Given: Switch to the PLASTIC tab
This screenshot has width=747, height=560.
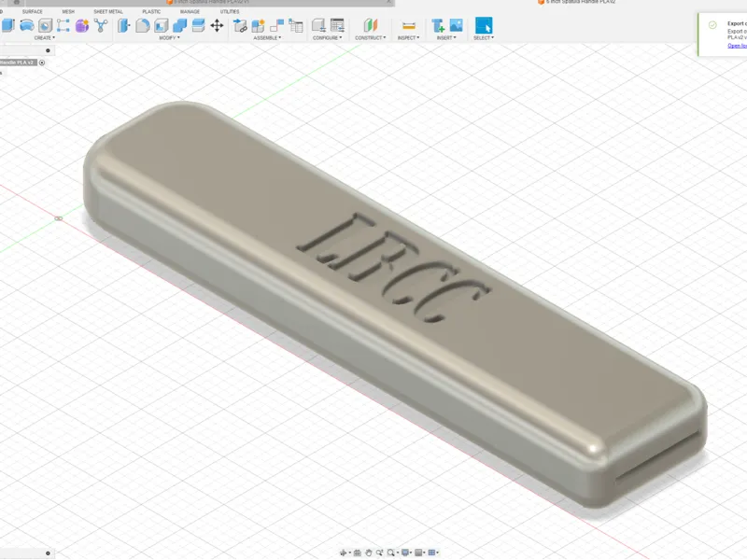Looking at the screenshot, I should click(151, 11).
